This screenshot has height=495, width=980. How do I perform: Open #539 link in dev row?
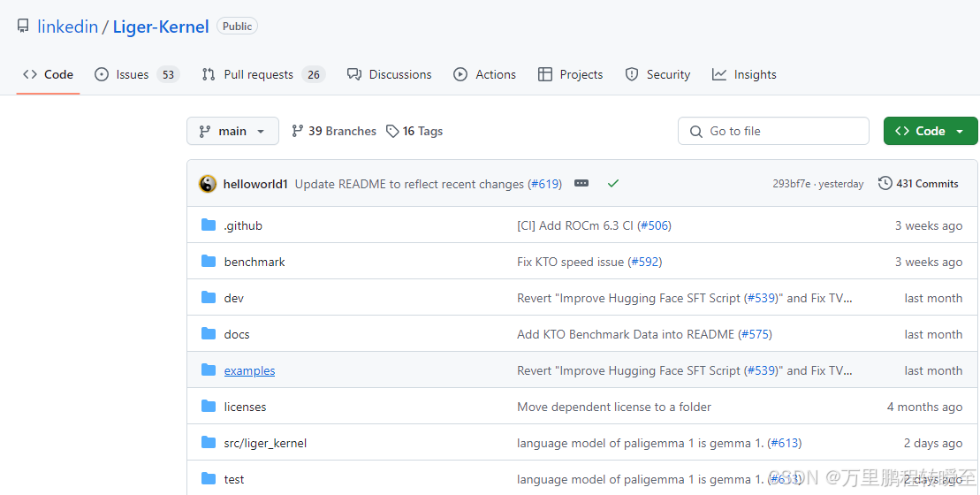(x=761, y=298)
